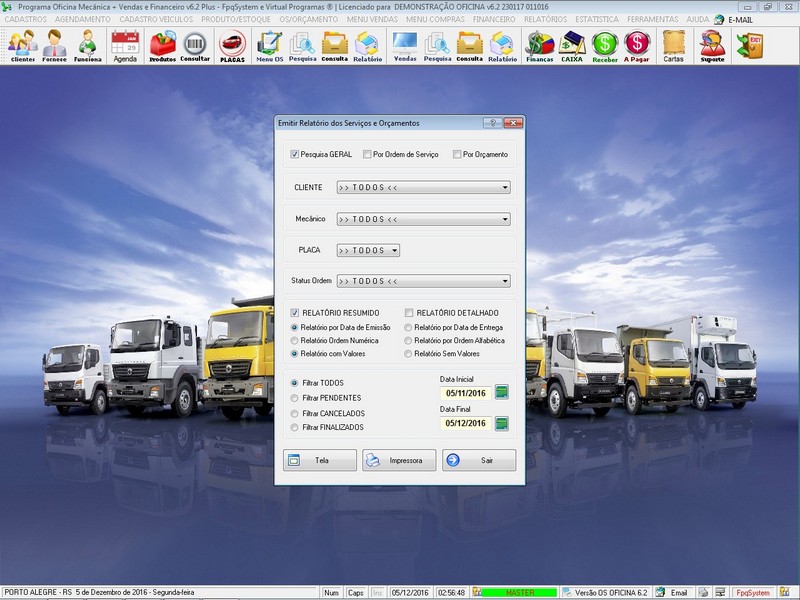Click the Exit door icon
Viewport: 800px width, 600px height.
[x=750, y=45]
